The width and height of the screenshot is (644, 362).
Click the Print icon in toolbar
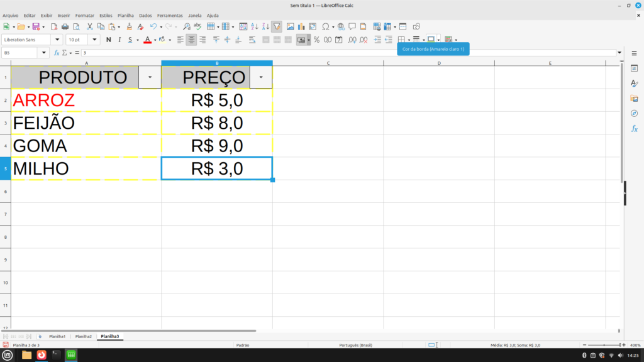tap(65, 27)
